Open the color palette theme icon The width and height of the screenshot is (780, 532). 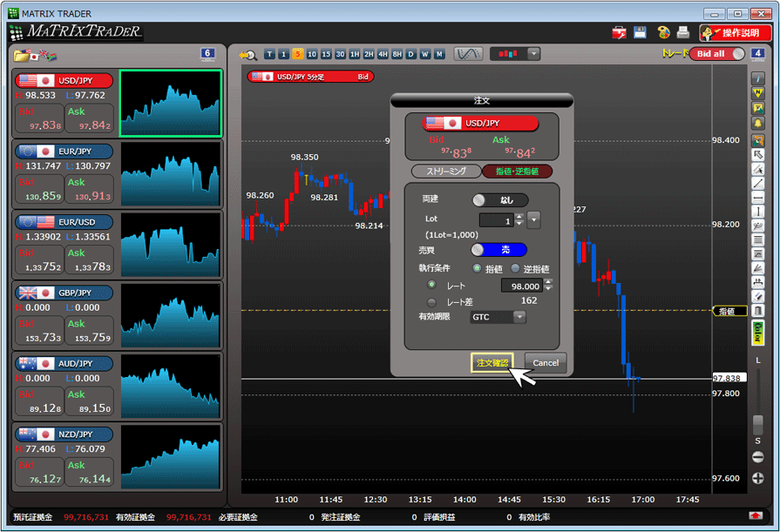click(x=663, y=32)
